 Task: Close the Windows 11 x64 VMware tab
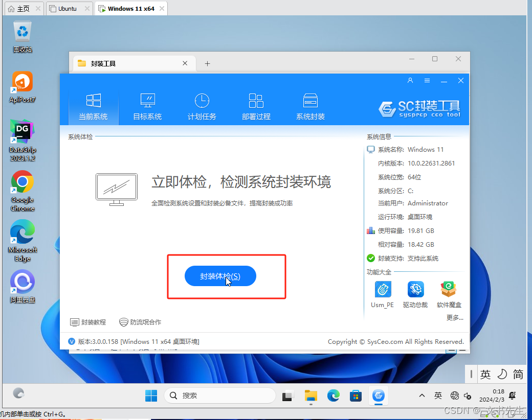(x=162, y=9)
